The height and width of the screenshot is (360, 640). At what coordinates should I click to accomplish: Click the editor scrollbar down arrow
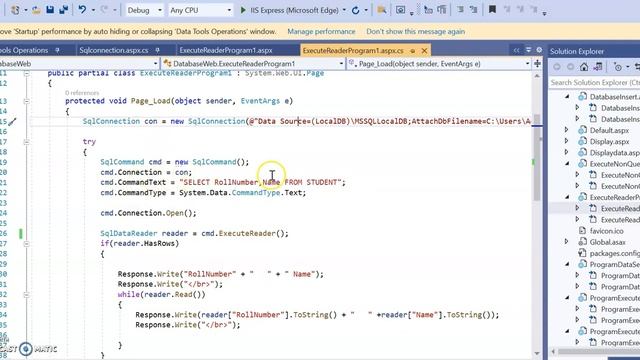537,353
